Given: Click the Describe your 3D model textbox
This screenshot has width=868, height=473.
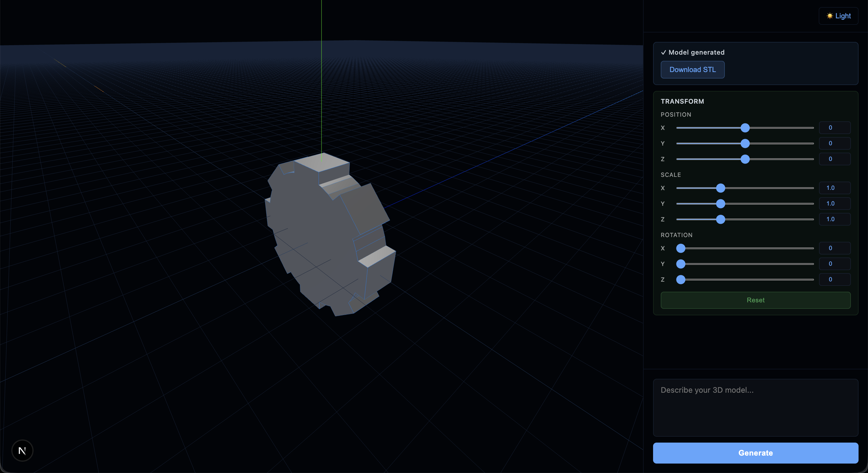Looking at the screenshot, I should 755,407.
